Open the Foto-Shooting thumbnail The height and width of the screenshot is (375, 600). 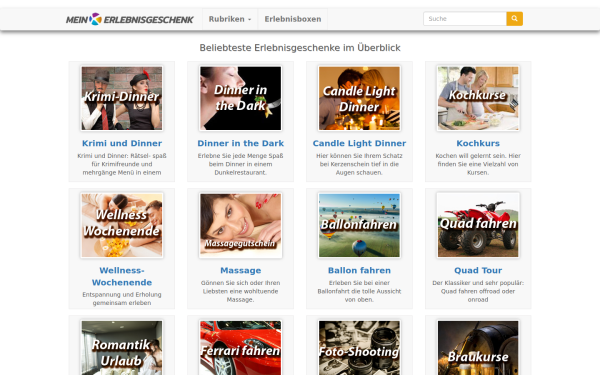(x=359, y=347)
